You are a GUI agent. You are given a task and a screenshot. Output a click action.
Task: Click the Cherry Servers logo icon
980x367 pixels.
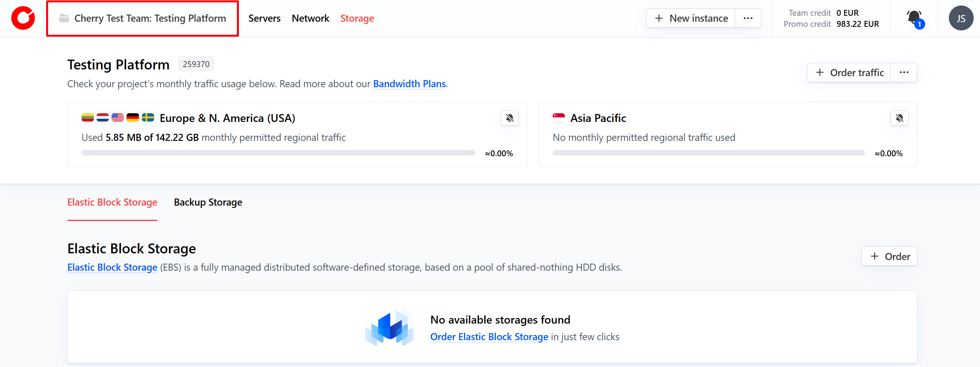coord(23,18)
